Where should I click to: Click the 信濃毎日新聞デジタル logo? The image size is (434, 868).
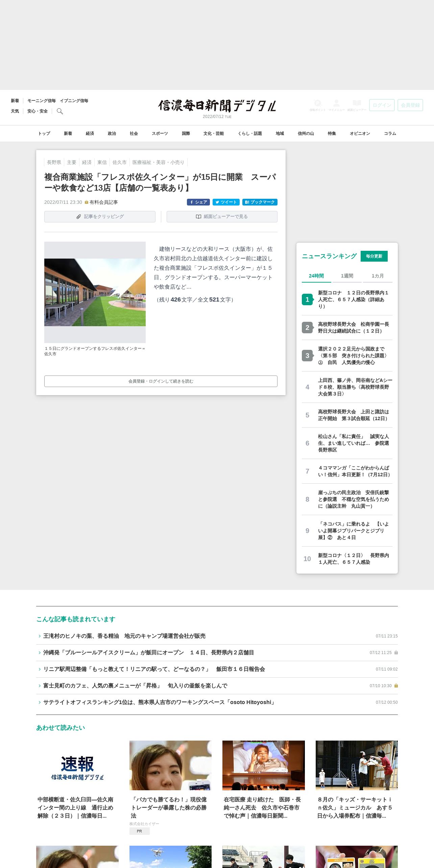217,106
